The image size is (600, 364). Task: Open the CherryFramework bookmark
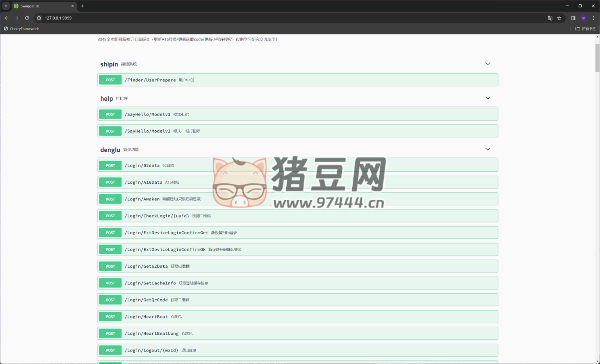coord(21,29)
